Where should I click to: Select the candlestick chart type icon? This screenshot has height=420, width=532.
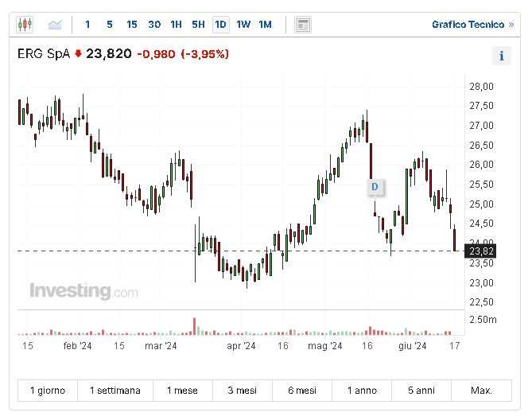pyautogui.click(x=25, y=25)
